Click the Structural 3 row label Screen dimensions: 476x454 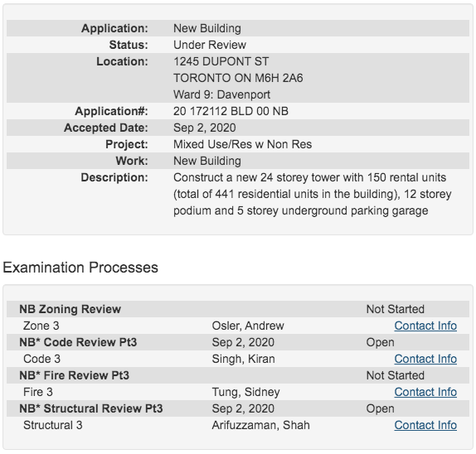(53, 425)
